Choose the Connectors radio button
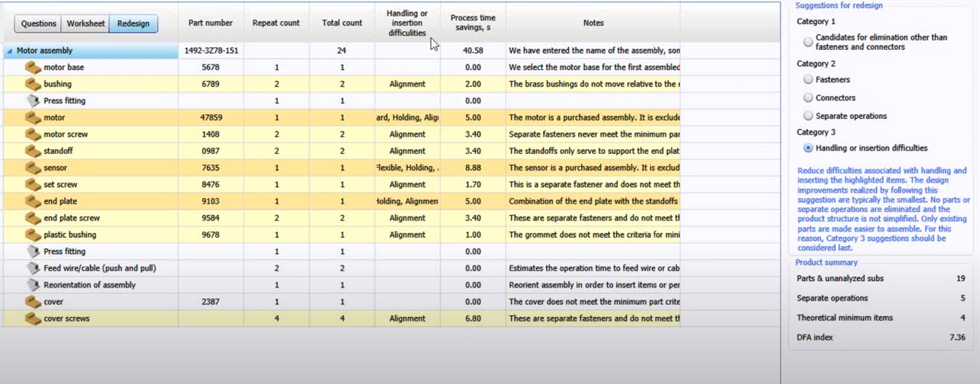 [808, 98]
